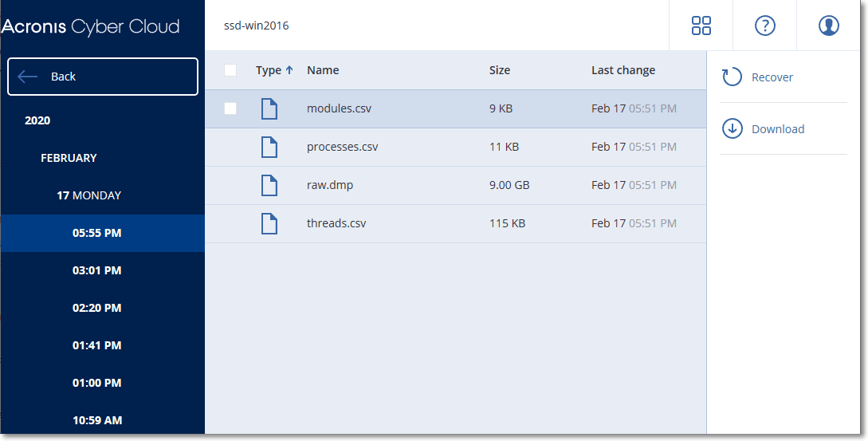Screen dimensions: 868x441
Task: Click the file icon for raw.dmp
Action: pyautogui.click(x=270, y=185)
